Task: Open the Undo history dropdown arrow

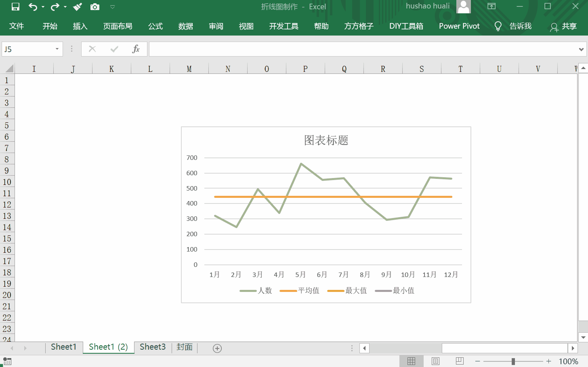Action: [x=43, y=7]
